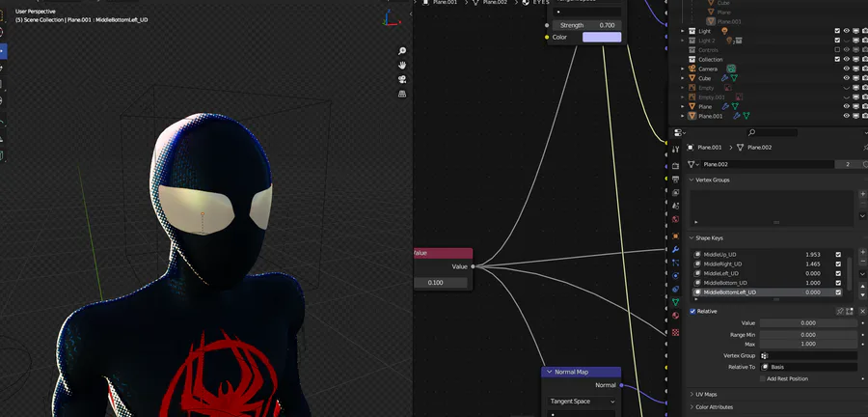Open the Material properties tab icon
868x417 pixels.
click(675, 316)
